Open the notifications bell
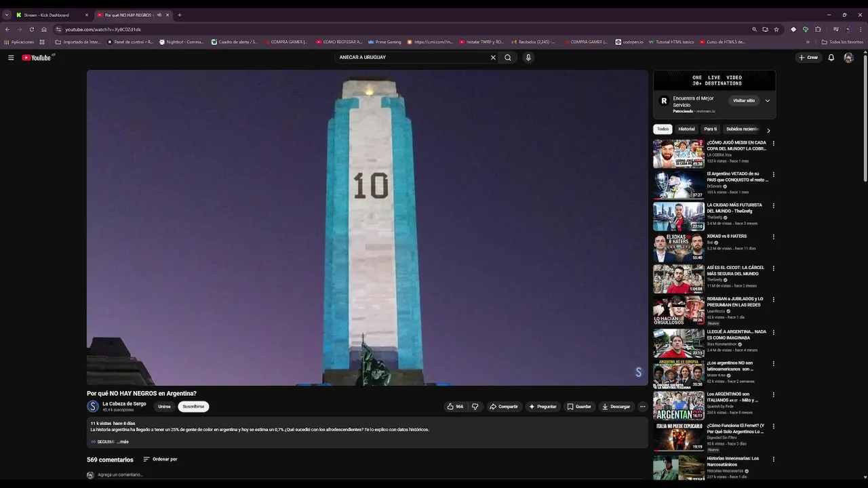This screenshot has height=488, width=868. click(831, 58)
